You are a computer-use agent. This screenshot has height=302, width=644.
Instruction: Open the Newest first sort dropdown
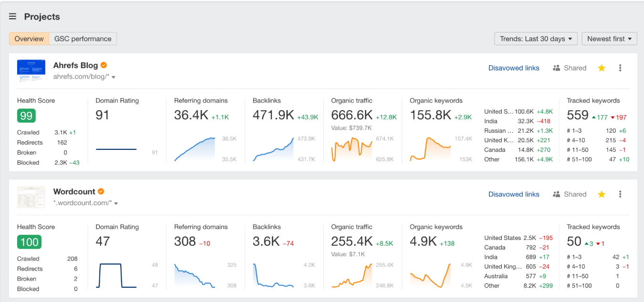click(x=609, y=39)
